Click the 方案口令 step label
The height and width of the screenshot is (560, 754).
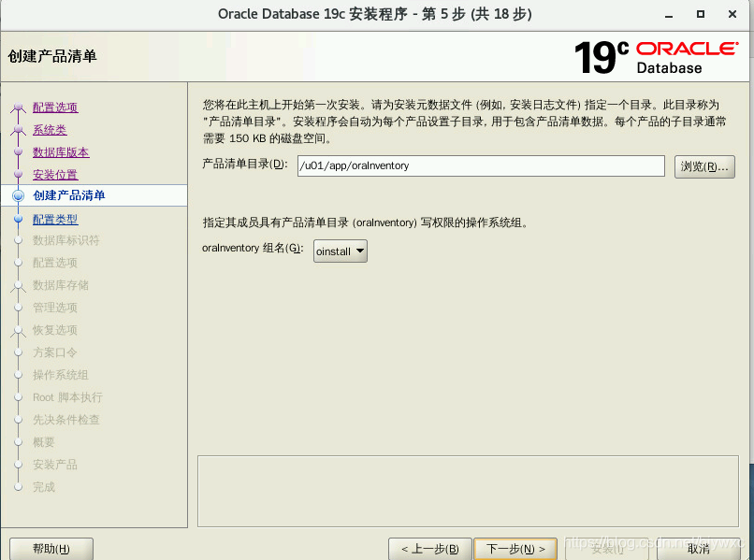(55, 352)
